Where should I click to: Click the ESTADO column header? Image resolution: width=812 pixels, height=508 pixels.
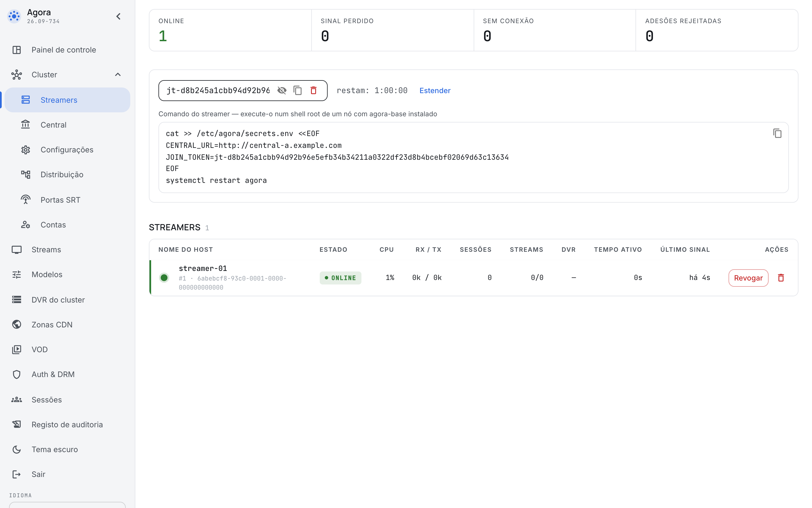tap(333, 250)
